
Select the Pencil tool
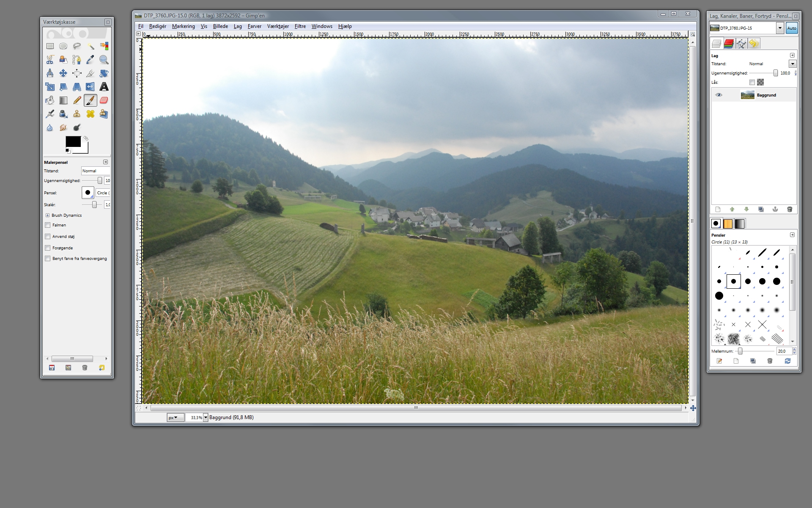[77, 100]
